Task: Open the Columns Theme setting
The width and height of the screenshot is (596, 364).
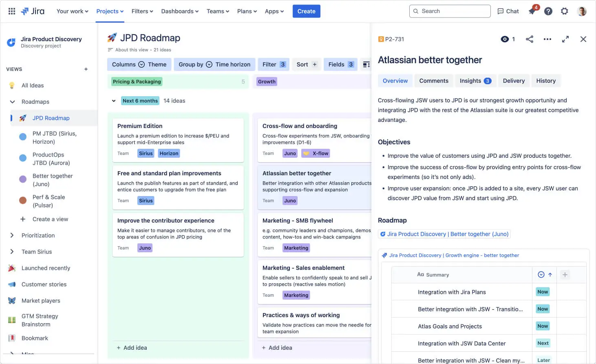Action: click(x=139, y=64)
